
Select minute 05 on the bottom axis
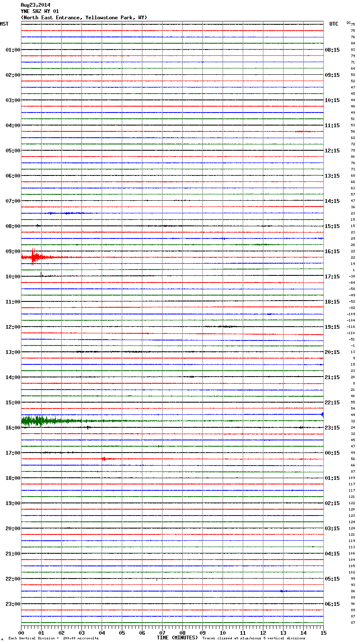point(122,633)
